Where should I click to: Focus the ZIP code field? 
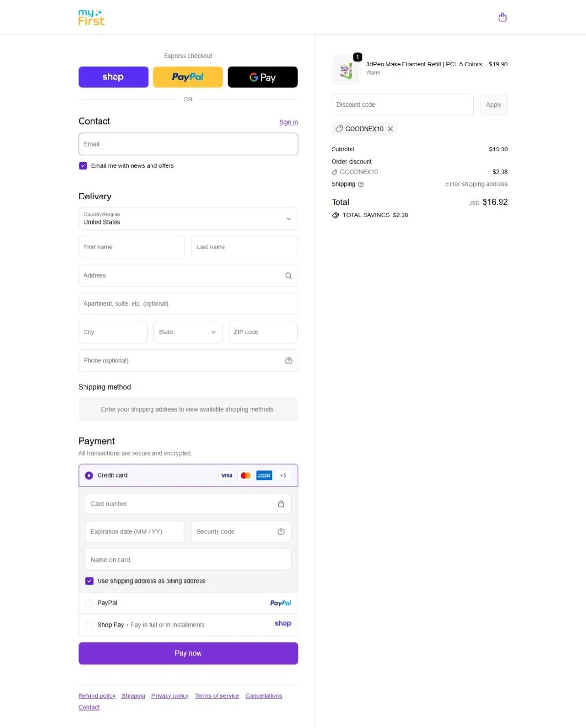pyautogui.click(x=263, y=332)
